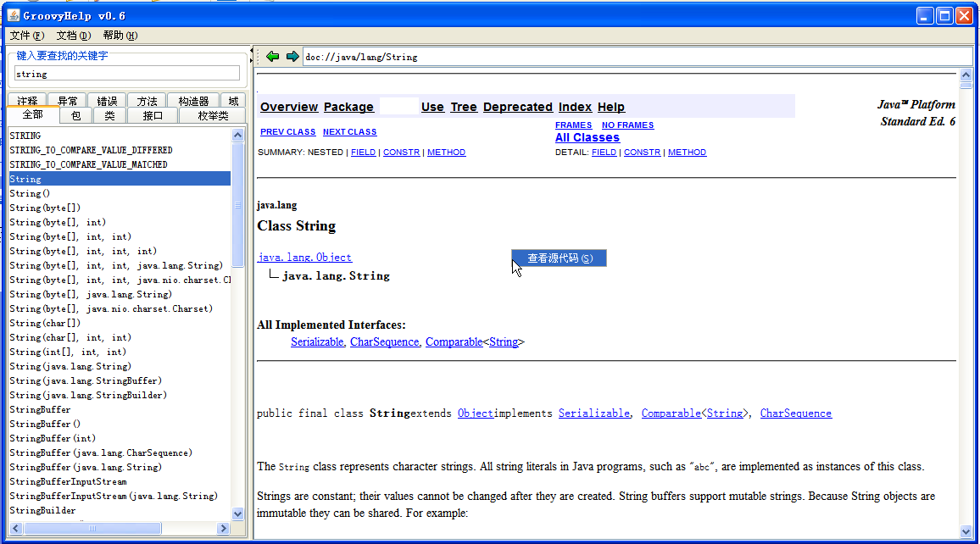Click the keyword search field containing string

click(x=127, y=74)
